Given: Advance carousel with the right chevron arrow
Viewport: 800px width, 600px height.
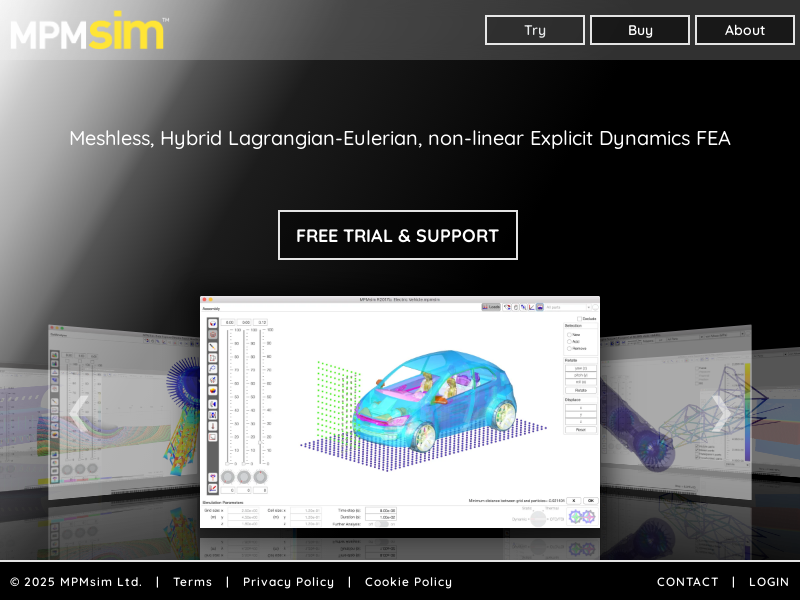Looking at the screenshot, I should tap(721, 413).
